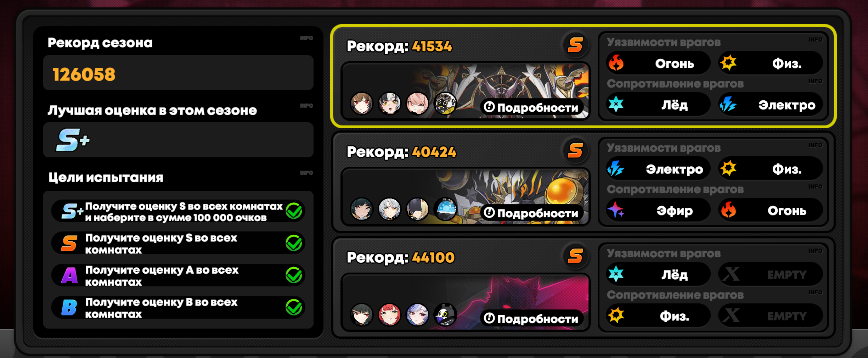The height and width of the screenshot is (358, 868).
Task: Click the checkmark for the B rank goal
Action: click(x=294, y=307)
